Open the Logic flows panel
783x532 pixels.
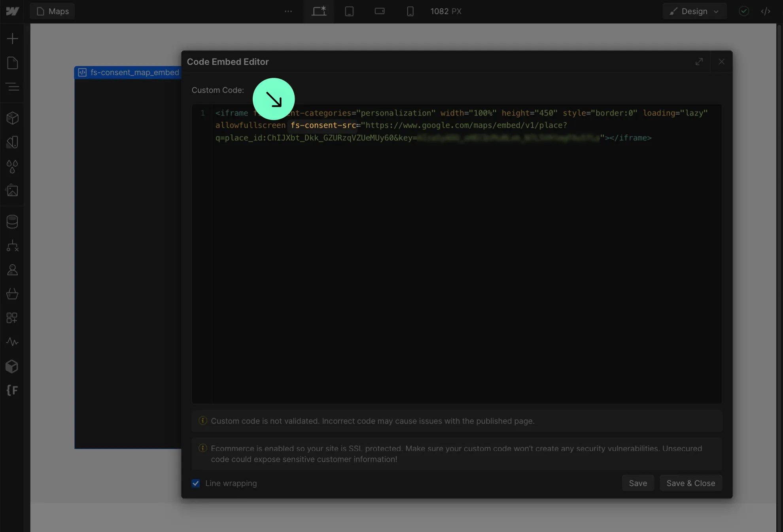[x=12, y=246]
